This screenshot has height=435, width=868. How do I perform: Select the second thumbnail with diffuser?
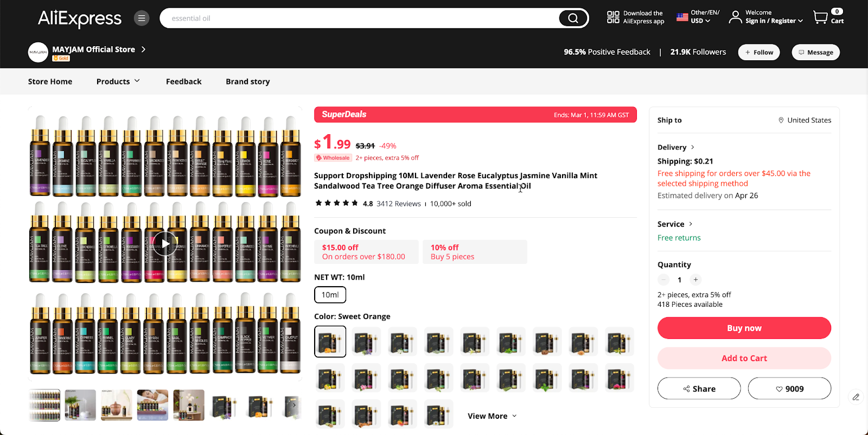point(80,405)
